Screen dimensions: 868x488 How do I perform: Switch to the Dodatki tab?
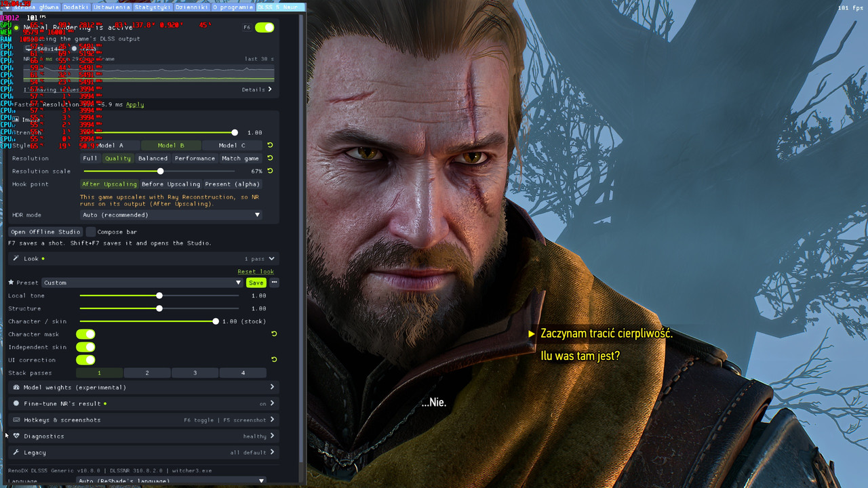tap(77, 7)
